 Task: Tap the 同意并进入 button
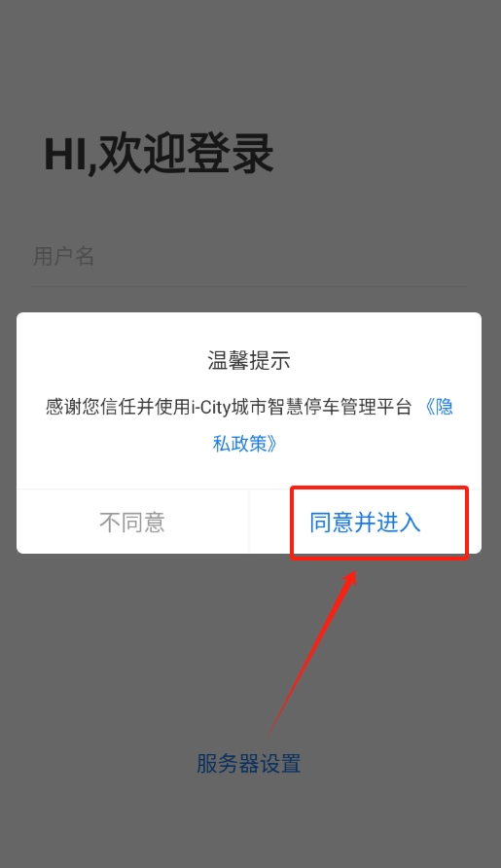coord(366,522)
